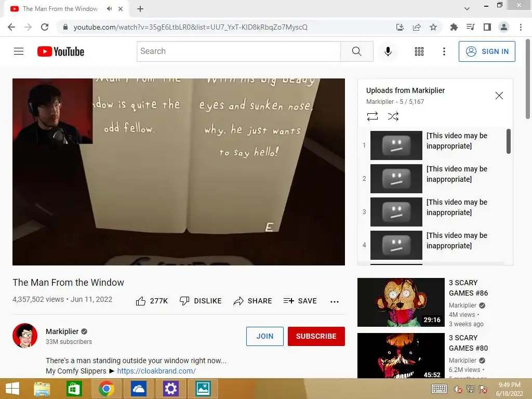Mute tab via speaker icon on tab

(x=109, y=9)
